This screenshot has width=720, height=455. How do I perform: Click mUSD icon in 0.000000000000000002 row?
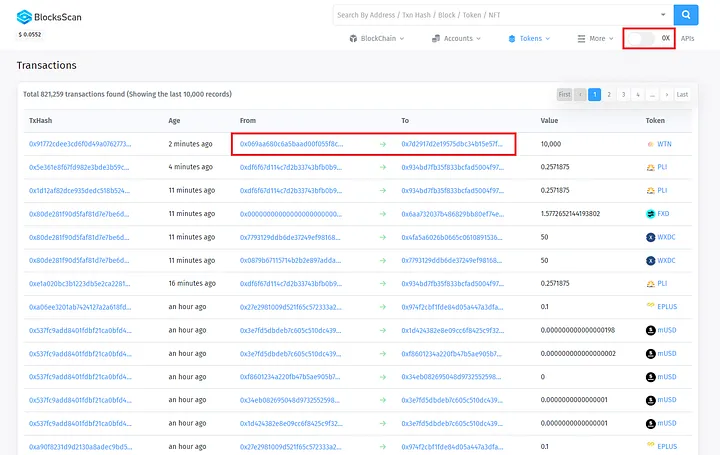[650, 354]
